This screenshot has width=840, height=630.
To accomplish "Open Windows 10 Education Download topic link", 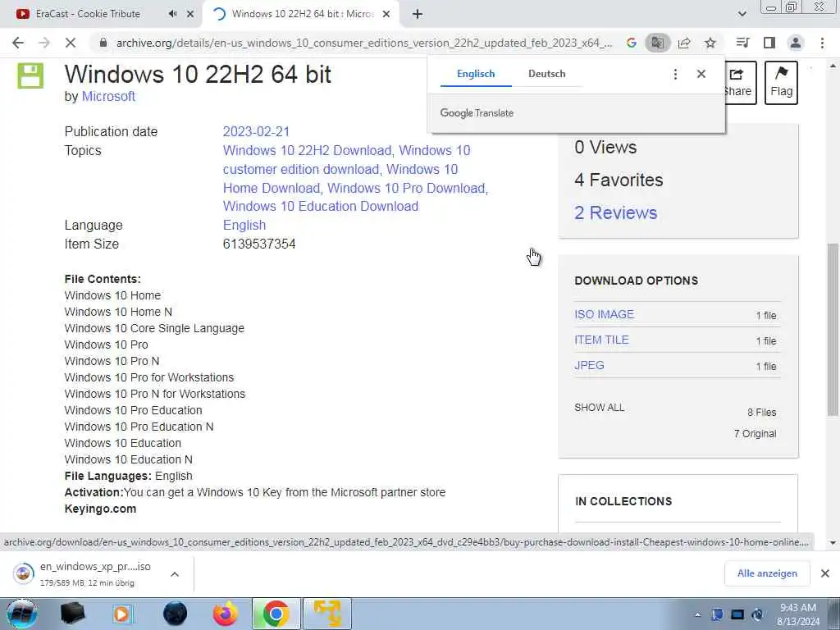I will (321, 206).
